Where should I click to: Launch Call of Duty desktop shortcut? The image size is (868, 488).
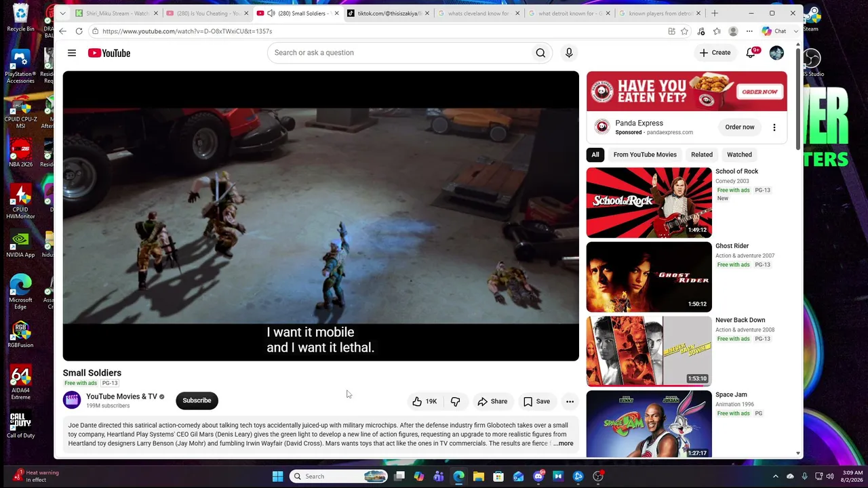20,425
